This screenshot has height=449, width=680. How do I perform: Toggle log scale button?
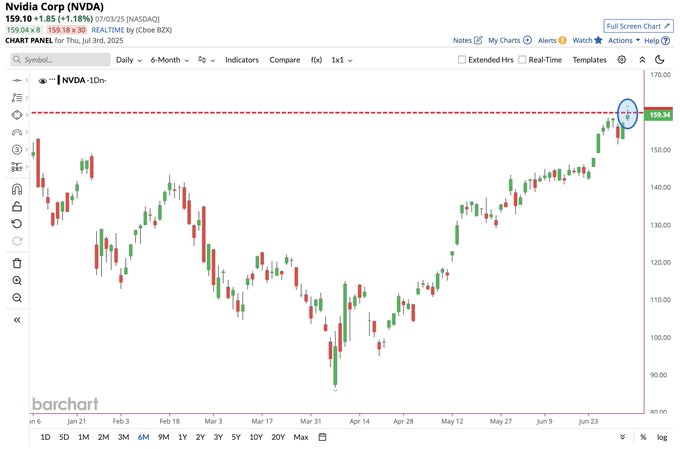(662, 437)
